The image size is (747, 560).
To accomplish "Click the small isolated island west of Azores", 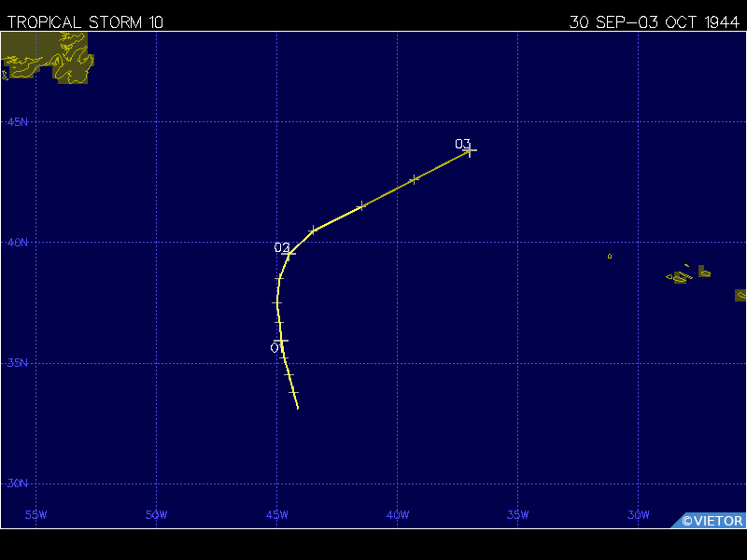I will coord(610,256).
